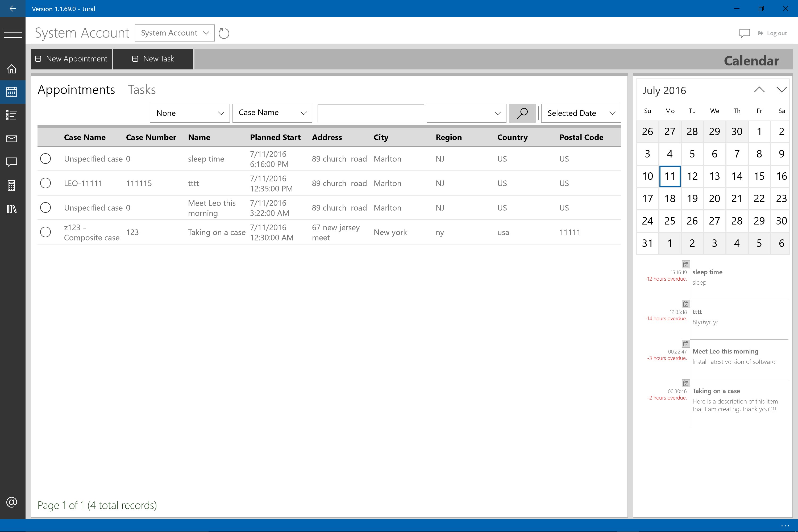The width and height of the screenshot is (798, 532).
Task: Click the New Appointment button
Action: (72, 59)
